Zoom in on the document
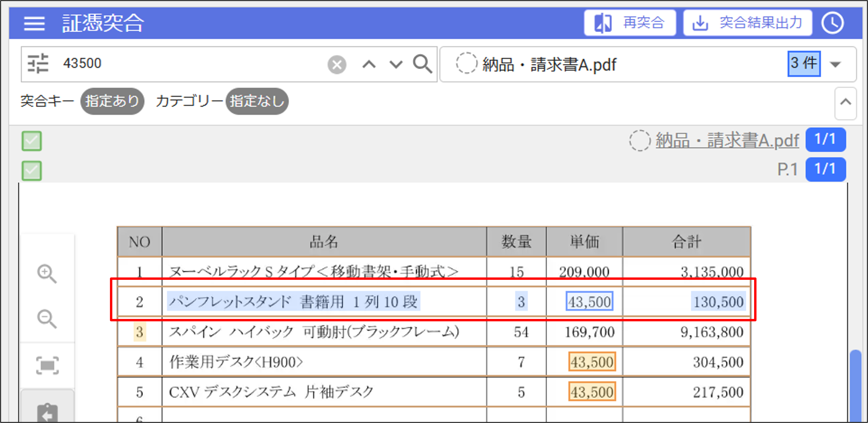 tap(47, 274)
